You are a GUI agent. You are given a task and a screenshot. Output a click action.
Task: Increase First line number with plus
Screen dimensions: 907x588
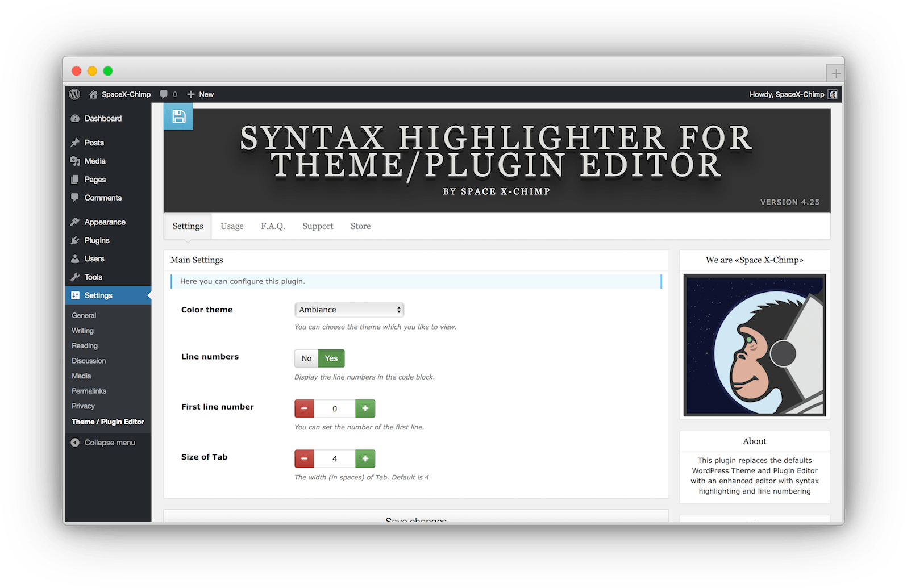pos(365,408)
